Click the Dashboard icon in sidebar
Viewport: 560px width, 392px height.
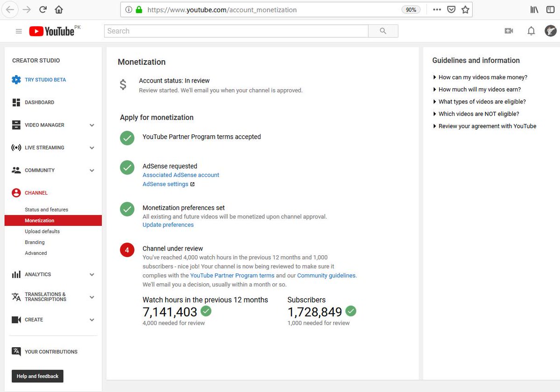[x=16, y=102]
